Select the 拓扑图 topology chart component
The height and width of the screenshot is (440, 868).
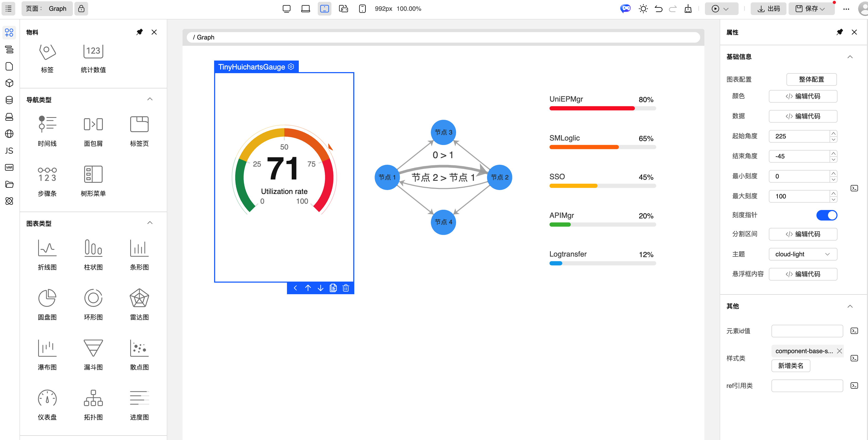click(93, 399)
